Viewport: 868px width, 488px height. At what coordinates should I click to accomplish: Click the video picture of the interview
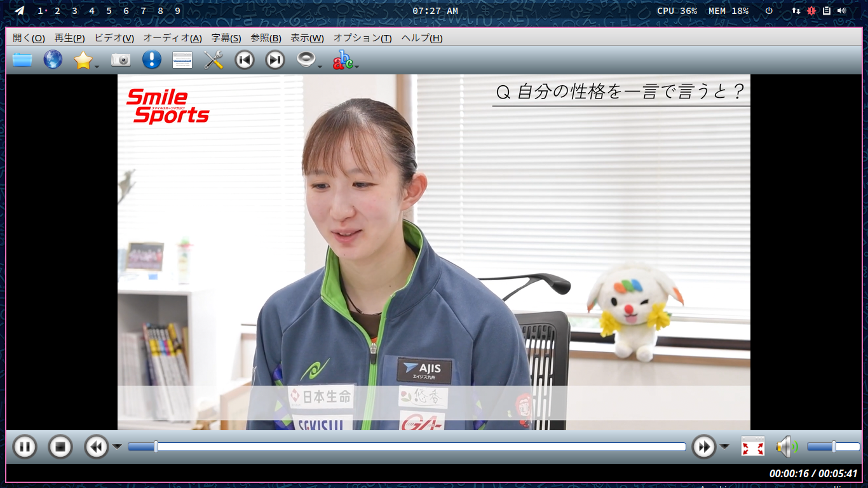point(434,252)
